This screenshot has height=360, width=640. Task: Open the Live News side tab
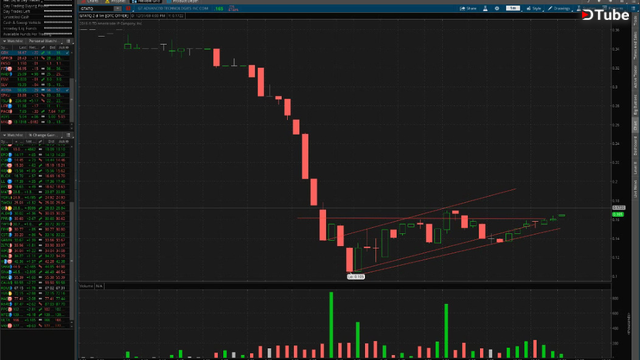pos(635,189)
